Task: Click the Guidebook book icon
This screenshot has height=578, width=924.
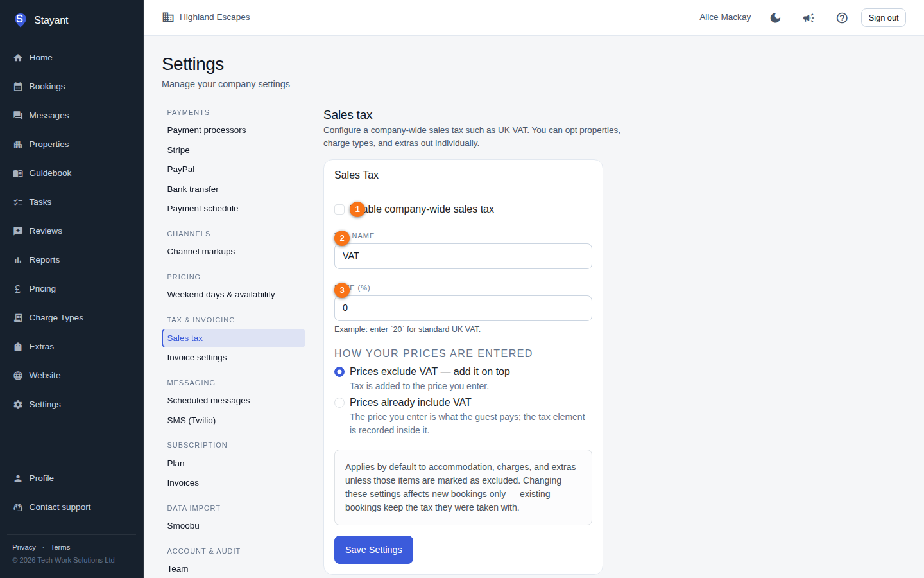Action: point(18,173)
